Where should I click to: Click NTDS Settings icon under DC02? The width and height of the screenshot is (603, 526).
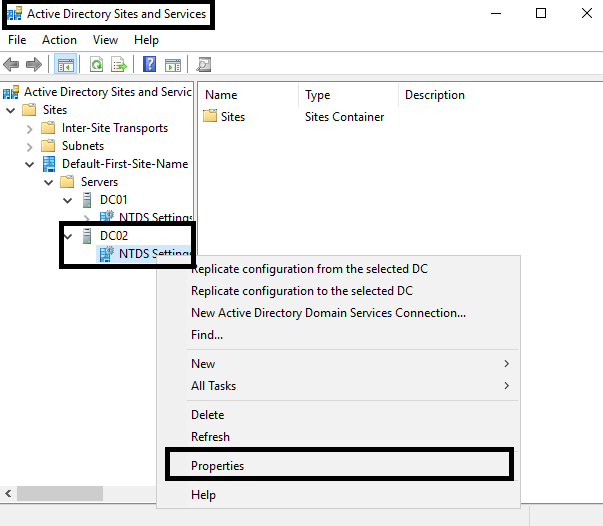click(x=107, y=254)
